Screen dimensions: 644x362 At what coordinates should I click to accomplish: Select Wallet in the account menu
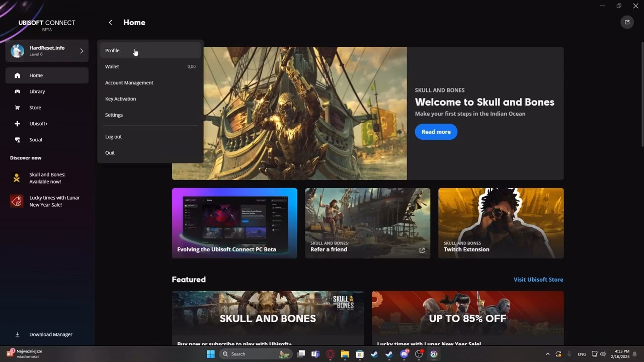150,66
